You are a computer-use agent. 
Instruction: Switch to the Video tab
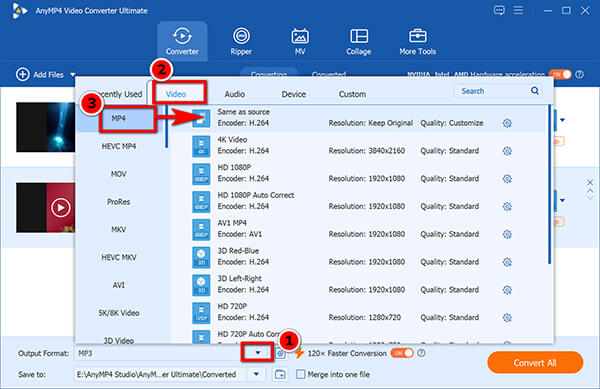(x=176, y=94)
